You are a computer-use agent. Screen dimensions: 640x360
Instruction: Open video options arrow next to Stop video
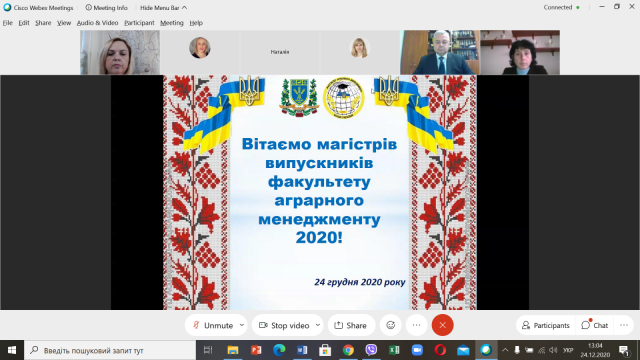click(318, 325)
